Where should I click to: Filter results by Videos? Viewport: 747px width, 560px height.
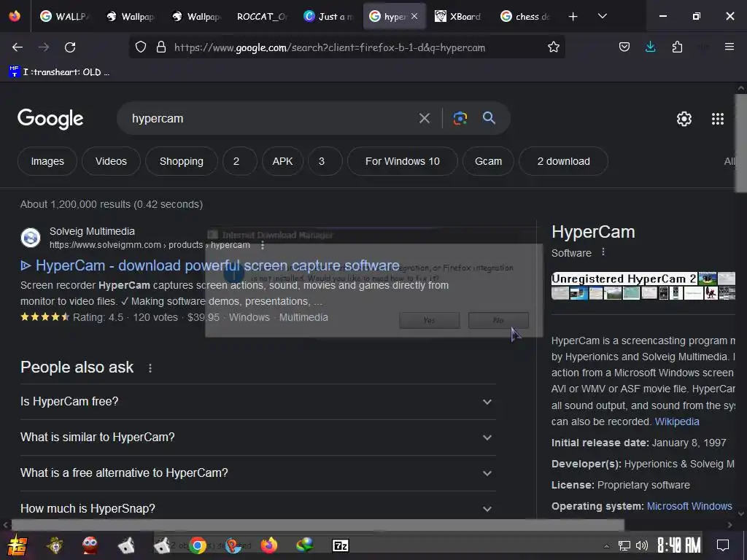(111, 161)
